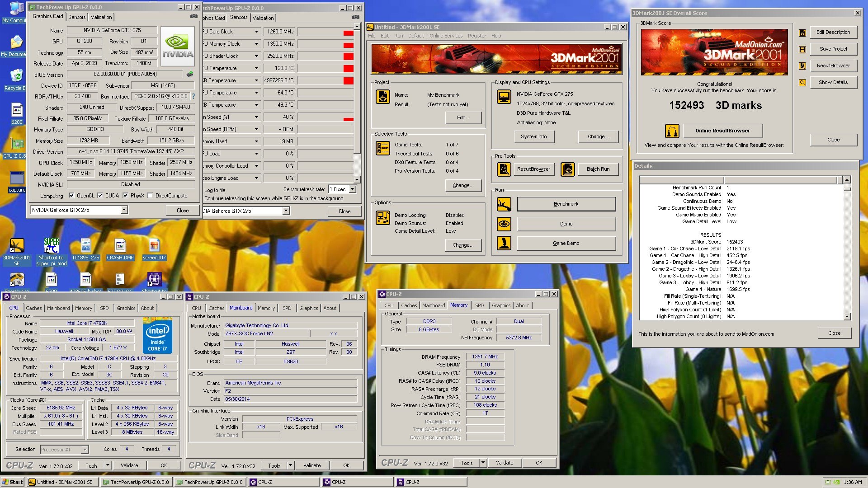Open the GPU selector dropdown in GPU-Z
This screenshot has height=488, width=868.
(124, 210)
